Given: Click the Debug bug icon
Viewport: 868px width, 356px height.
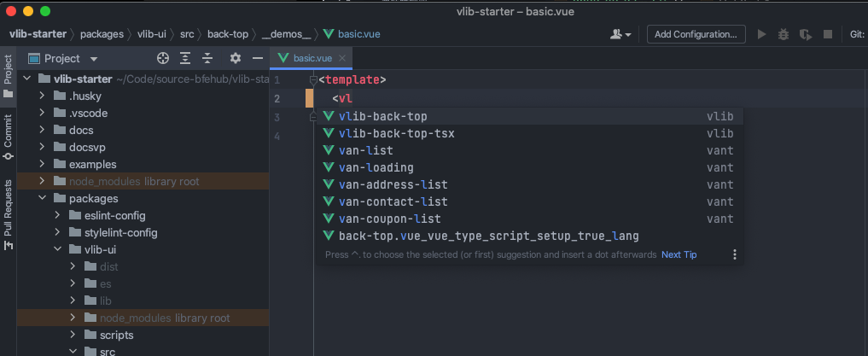Looking at the screenshot, I should (784, 34).
